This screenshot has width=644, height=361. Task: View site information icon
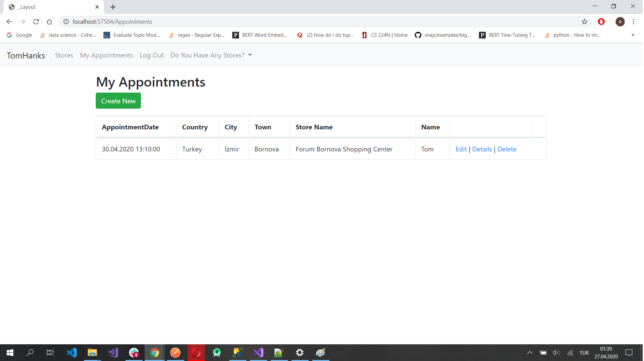[66, 22]
